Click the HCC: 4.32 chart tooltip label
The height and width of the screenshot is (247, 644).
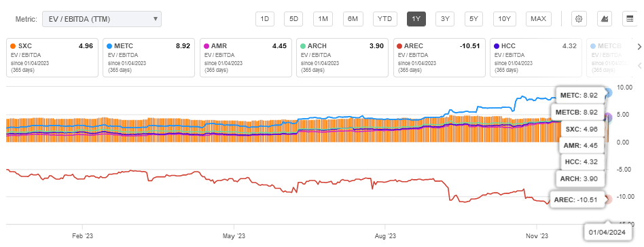tap(583, 161)
